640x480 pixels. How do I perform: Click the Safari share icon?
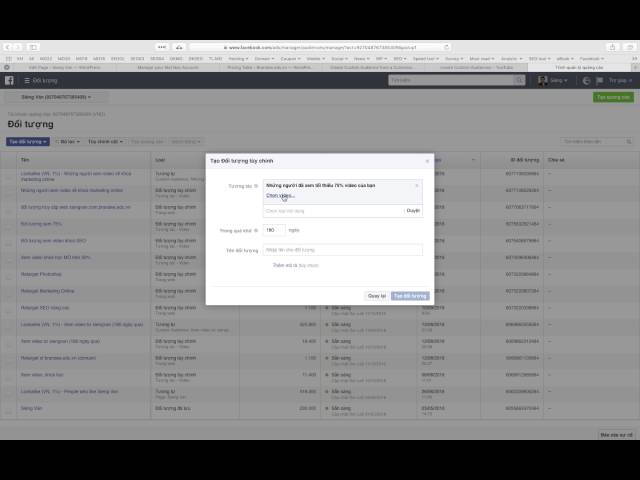pos(612,47)
